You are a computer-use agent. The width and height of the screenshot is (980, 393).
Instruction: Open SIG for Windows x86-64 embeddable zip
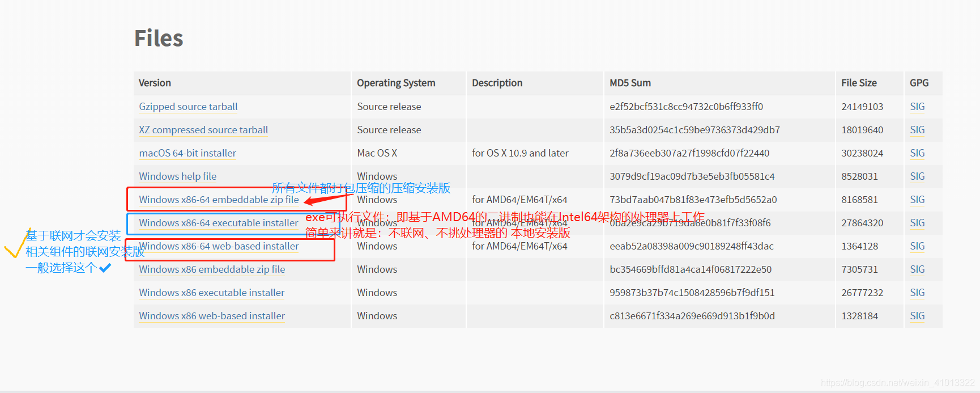coord(917,200)
